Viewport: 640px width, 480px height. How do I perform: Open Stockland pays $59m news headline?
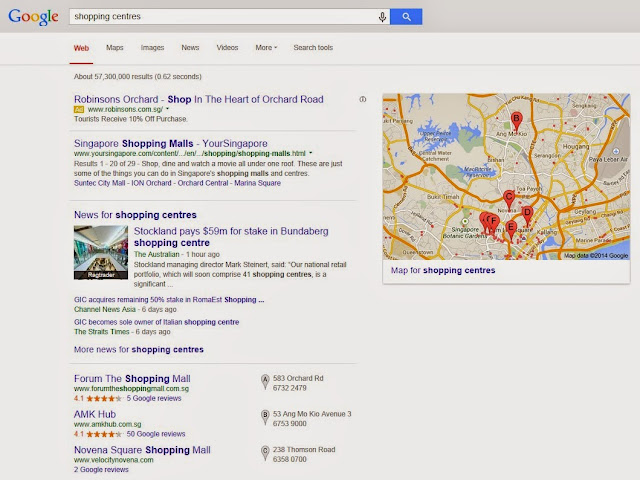231,237
